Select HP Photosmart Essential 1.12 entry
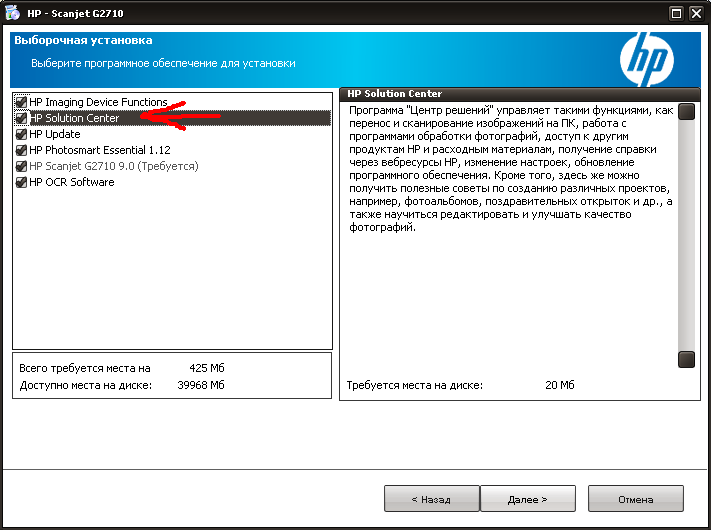711x530 pixels. point(100,150)
